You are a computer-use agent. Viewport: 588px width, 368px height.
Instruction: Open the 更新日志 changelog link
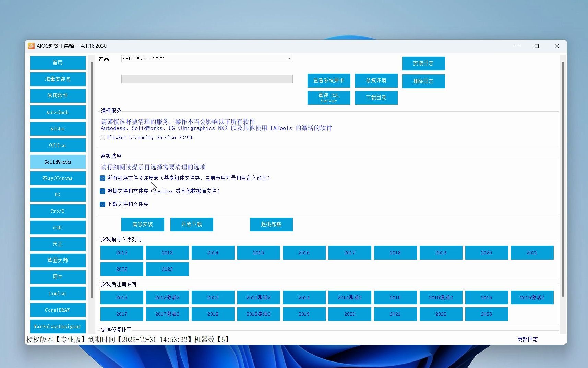(x=527, y=339)
